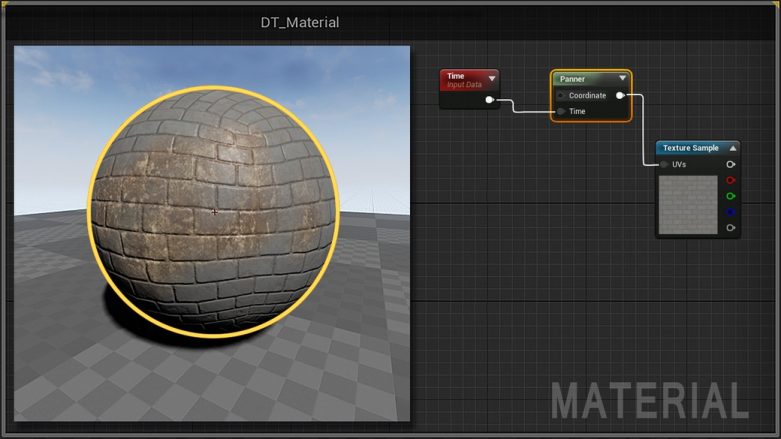
Task: Click the UVs input pin on Texture Sample
Action: pyautogui.click(x=664, y=164)
